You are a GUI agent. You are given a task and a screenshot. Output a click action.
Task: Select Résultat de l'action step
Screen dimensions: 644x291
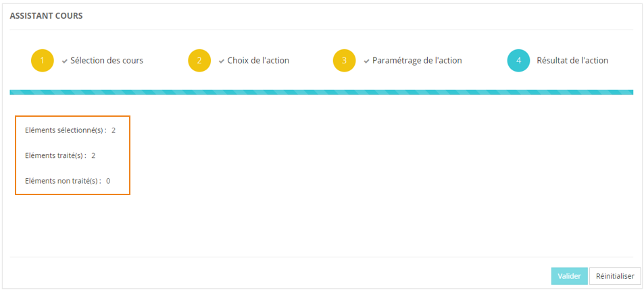[572, 61]
